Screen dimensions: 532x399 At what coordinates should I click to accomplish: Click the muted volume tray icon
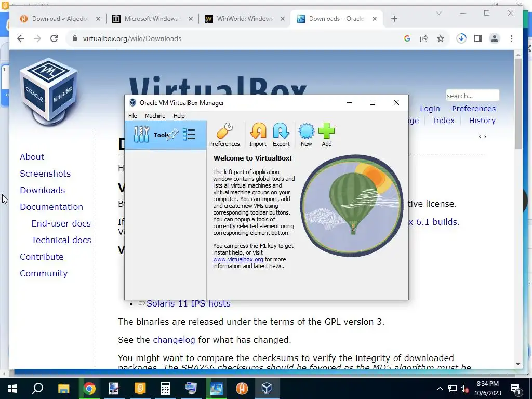click(465, 389)
